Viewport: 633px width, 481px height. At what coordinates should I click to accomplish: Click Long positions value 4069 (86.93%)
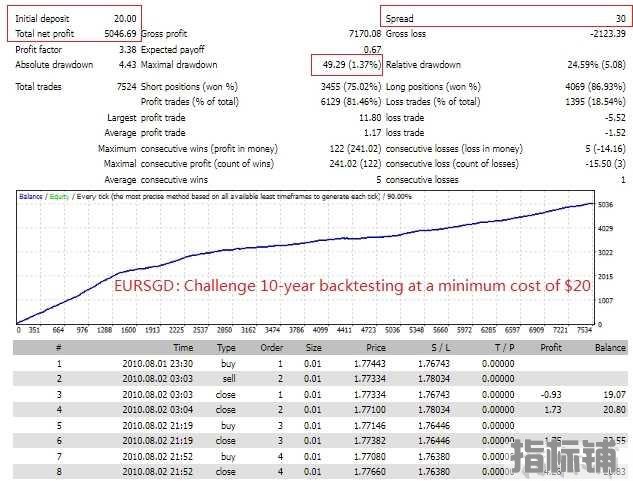coord(595,87)
